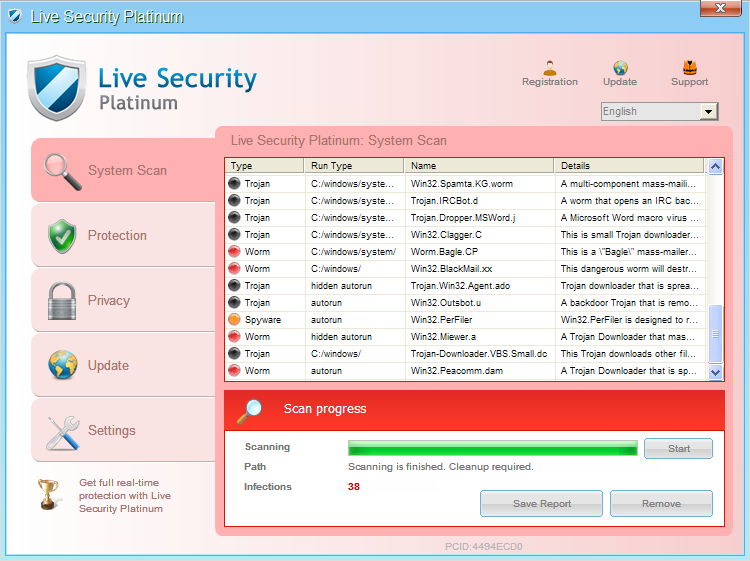Click Get full real-time protection link
The image size is (750, 561).
(x=125, y=495)
